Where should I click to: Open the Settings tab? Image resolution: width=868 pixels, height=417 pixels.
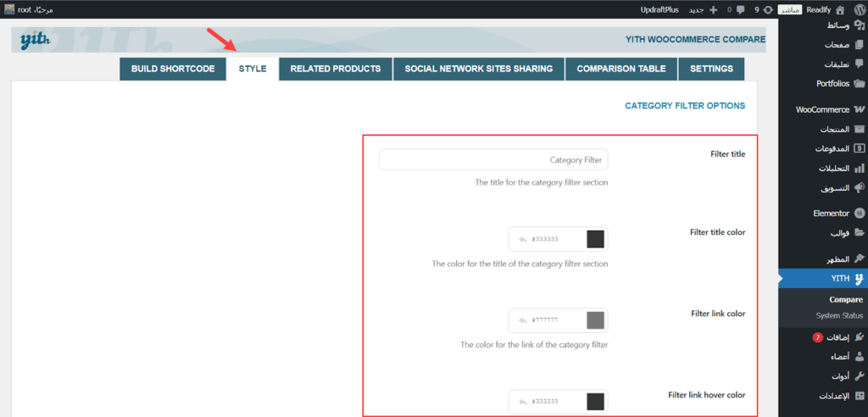711,69
